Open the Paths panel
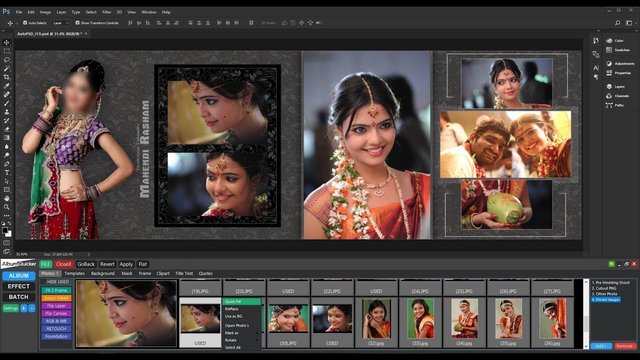Image resolution: width=640 pixels, height=360 pixels. coord(615,105)
